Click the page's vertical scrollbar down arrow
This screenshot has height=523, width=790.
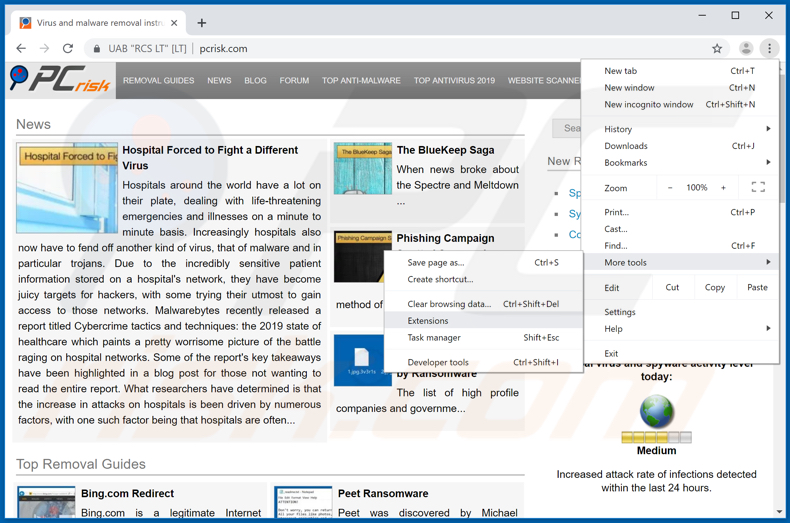780,512
